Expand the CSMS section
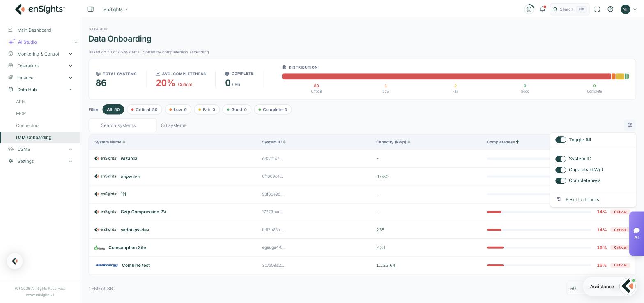This screenshot has width=644, height=303. (40, 149)
